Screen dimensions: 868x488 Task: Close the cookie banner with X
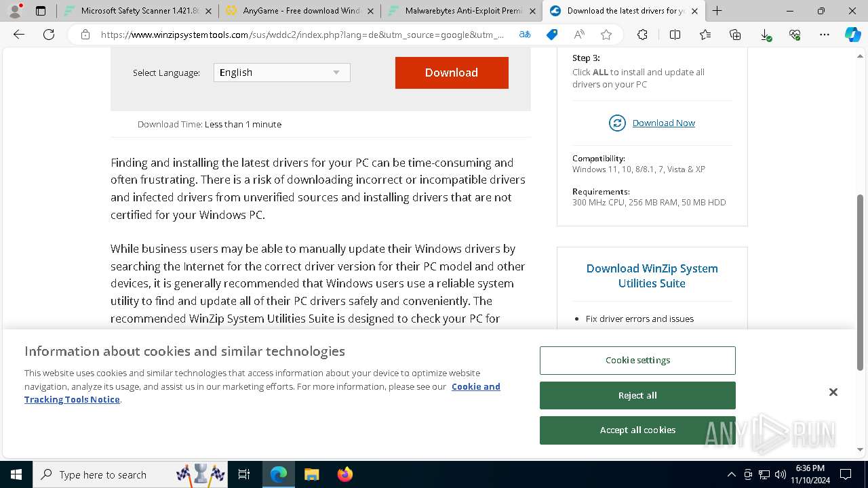click(833, 392)
